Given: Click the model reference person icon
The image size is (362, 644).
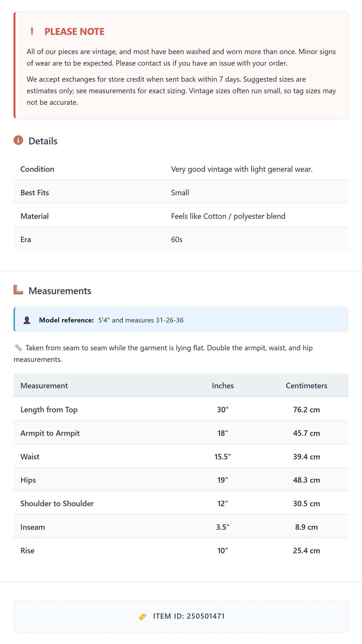Looking at the screenshot, I should [27, 320].
